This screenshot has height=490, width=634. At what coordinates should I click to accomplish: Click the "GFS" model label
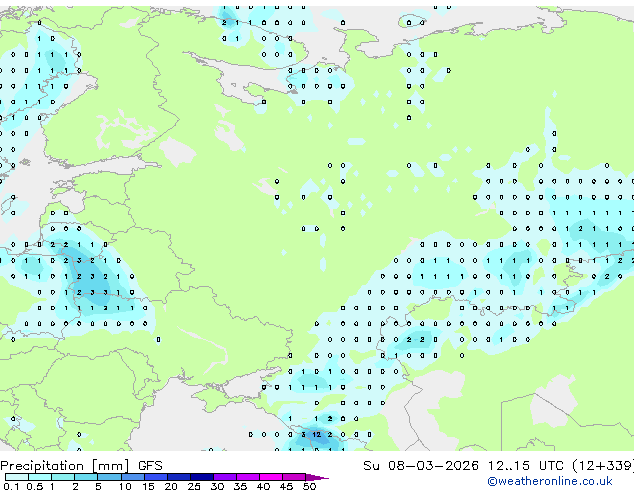point(150,466)
